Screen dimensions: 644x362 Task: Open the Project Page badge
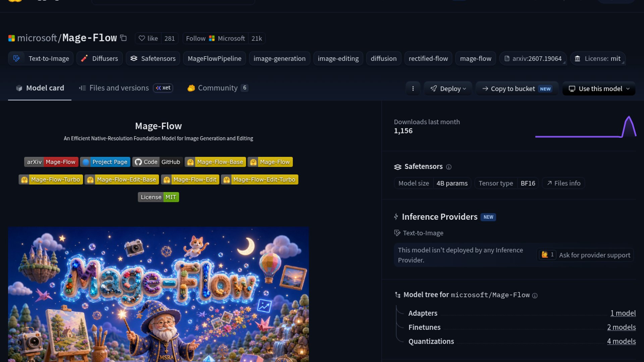[x=105, y=162]
